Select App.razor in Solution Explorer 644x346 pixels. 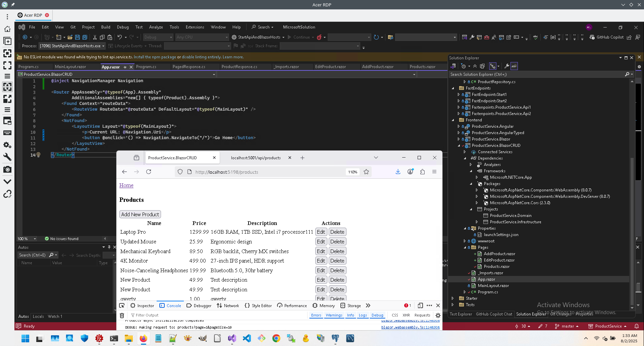[x=486, y=279]
